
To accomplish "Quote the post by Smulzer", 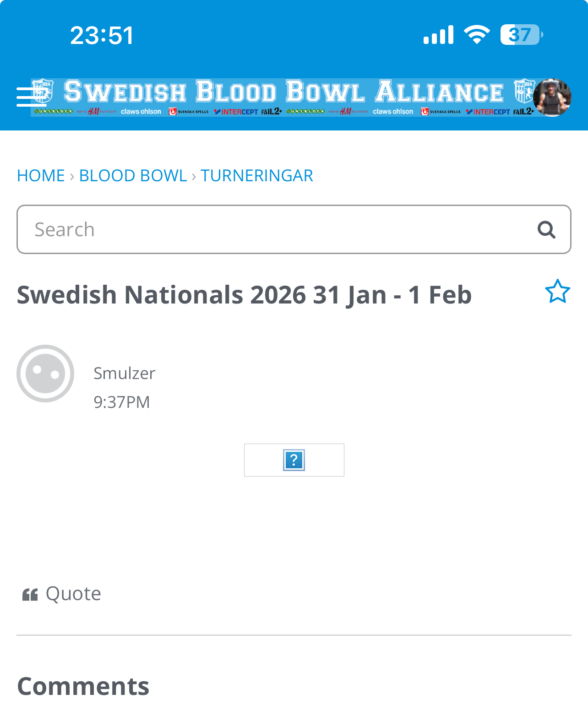I will click(x=62, y=594).
